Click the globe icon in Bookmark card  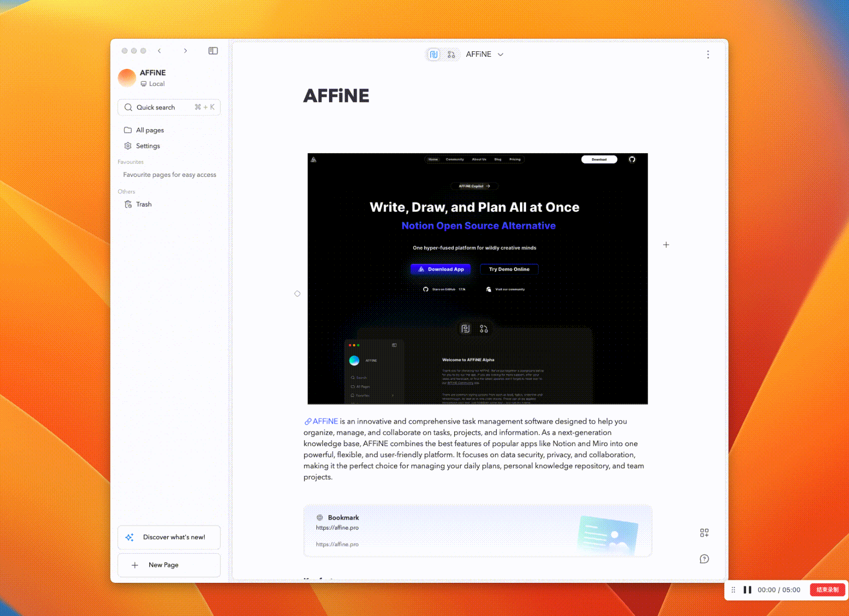coord(320,518)
